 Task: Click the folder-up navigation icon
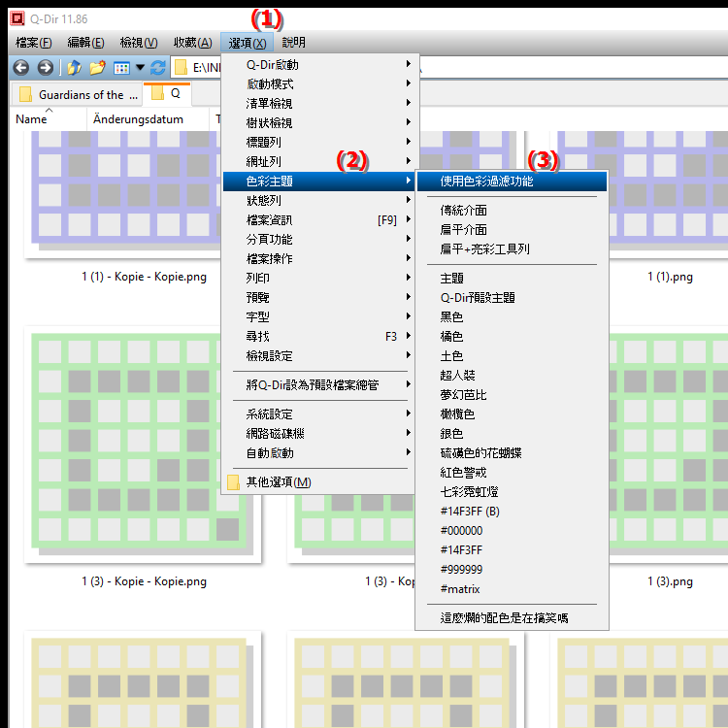74,68
